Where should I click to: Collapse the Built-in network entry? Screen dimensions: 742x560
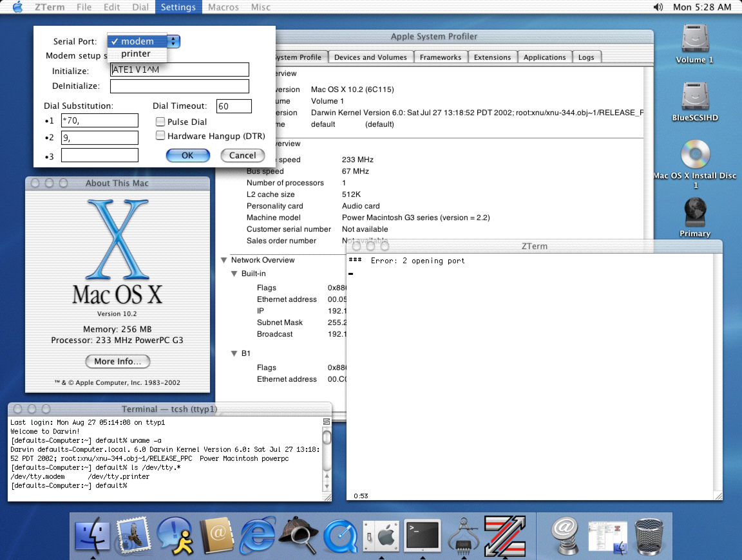pos(234,274)
